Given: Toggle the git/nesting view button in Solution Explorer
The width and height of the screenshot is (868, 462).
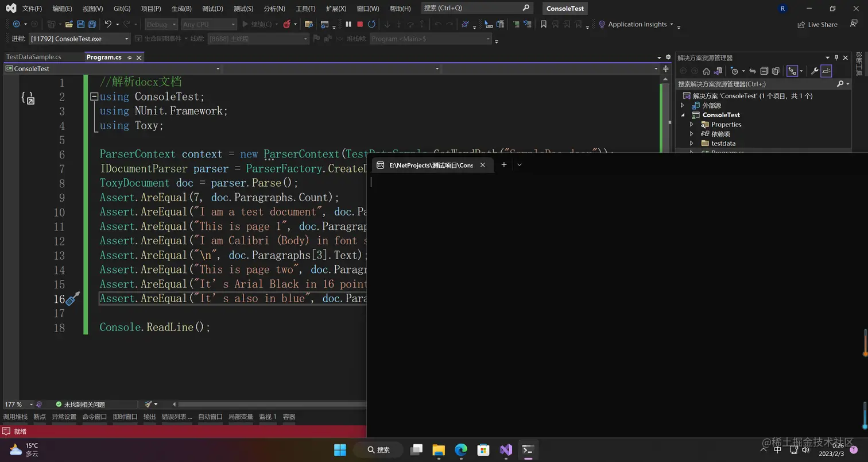Looking at the screenshot, I should (x=792, y=71).
